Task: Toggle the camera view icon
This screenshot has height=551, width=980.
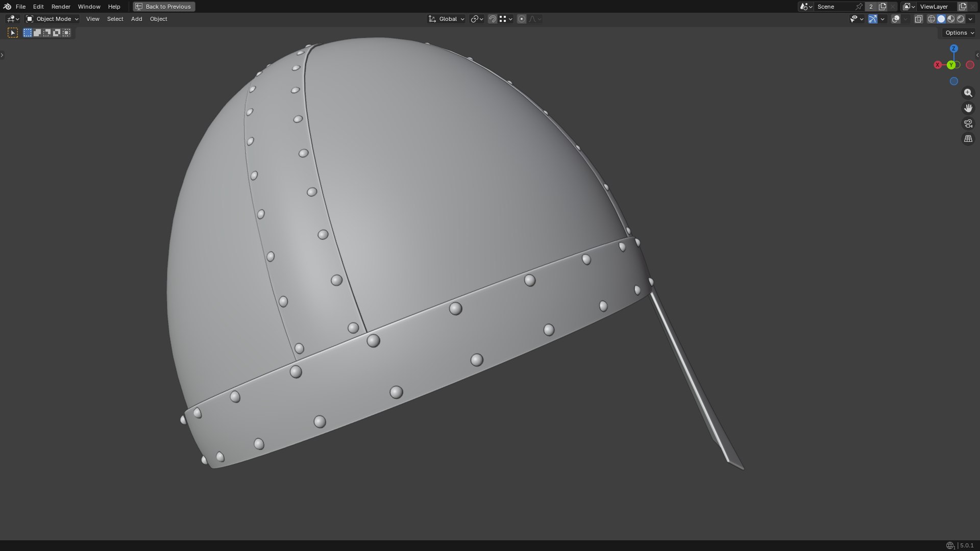Action: (968, 123)
